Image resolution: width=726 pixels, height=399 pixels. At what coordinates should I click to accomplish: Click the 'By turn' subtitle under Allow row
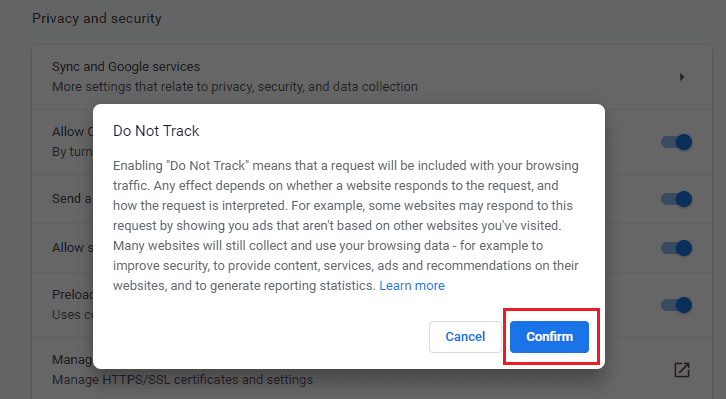[x=72, y=152]
